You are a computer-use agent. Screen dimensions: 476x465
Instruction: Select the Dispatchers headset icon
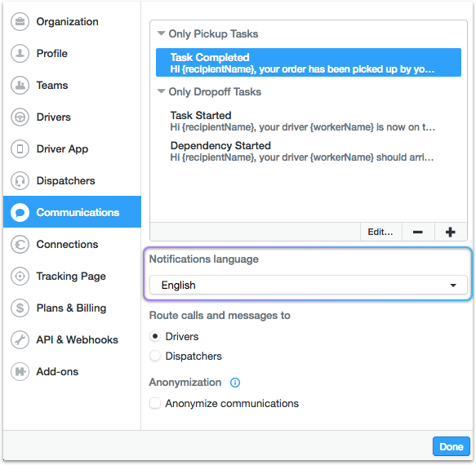pos(20,181)
